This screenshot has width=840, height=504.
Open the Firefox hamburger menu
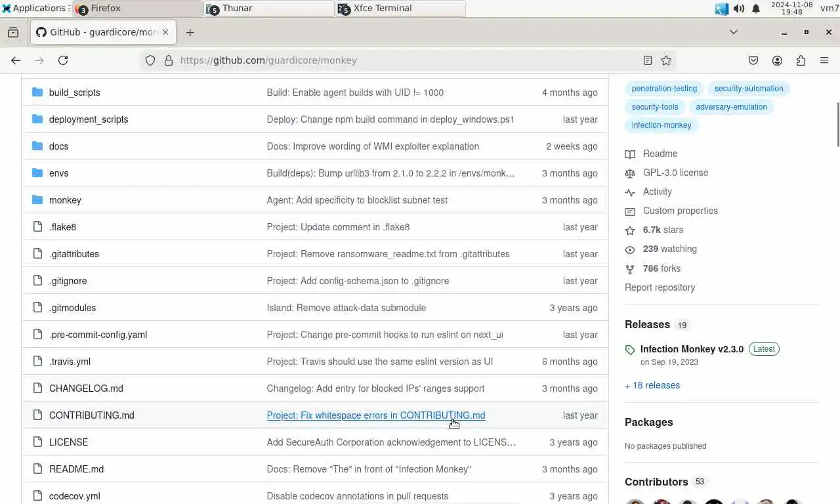(824, 60)
